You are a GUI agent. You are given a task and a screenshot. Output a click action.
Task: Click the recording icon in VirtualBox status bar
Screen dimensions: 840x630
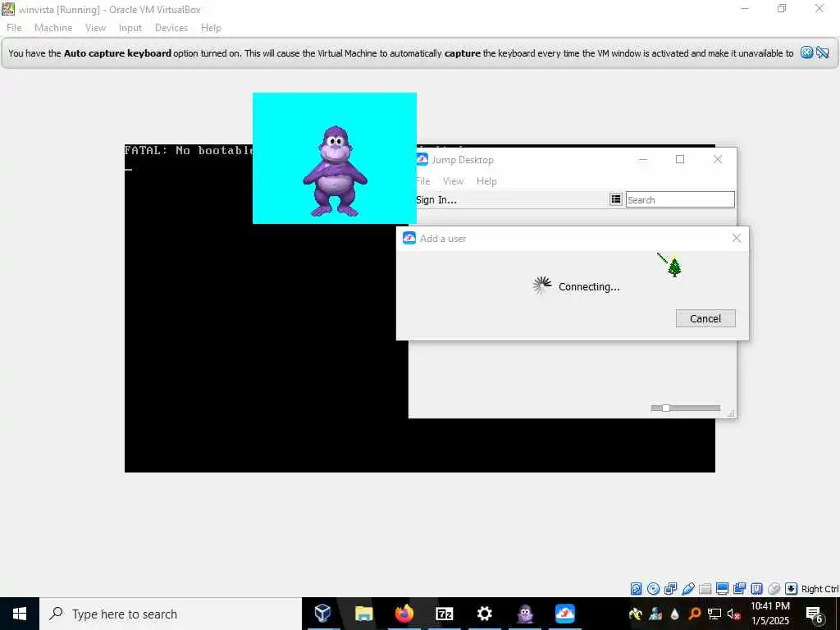(x=739, y=589)
